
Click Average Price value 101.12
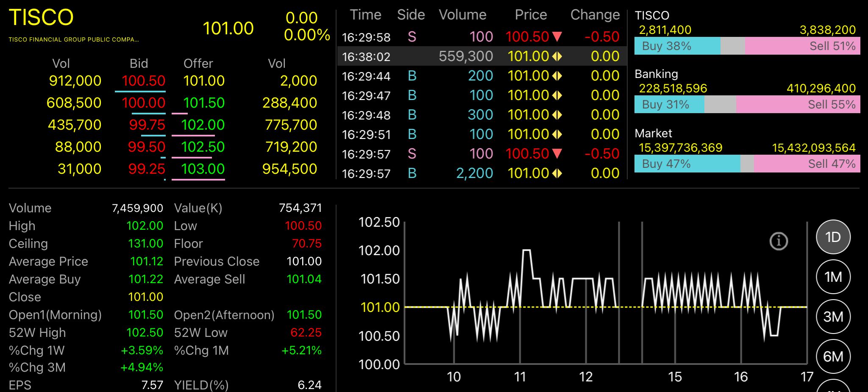point(147,261)
